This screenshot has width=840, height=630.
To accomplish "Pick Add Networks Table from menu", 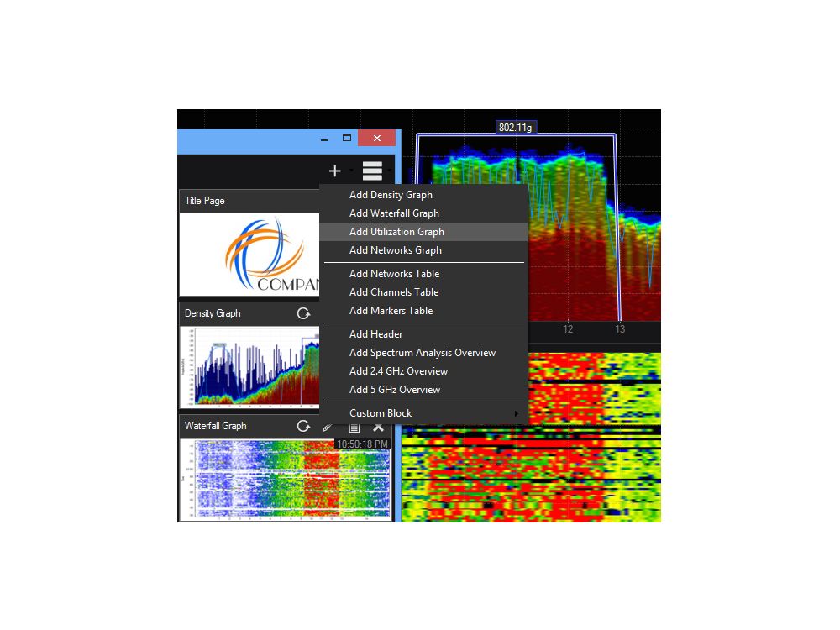I will (x=423, y=274).
